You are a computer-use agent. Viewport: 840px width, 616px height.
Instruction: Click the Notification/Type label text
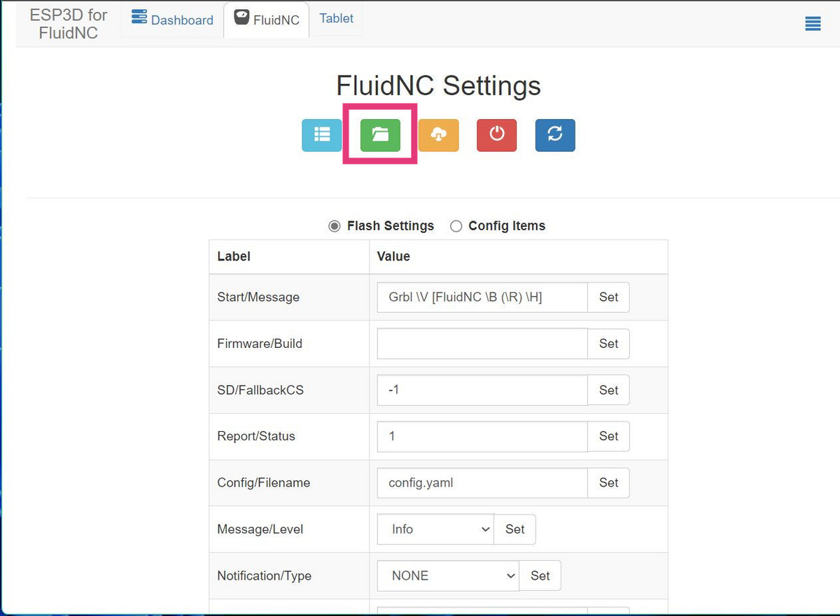click(264, 575)
